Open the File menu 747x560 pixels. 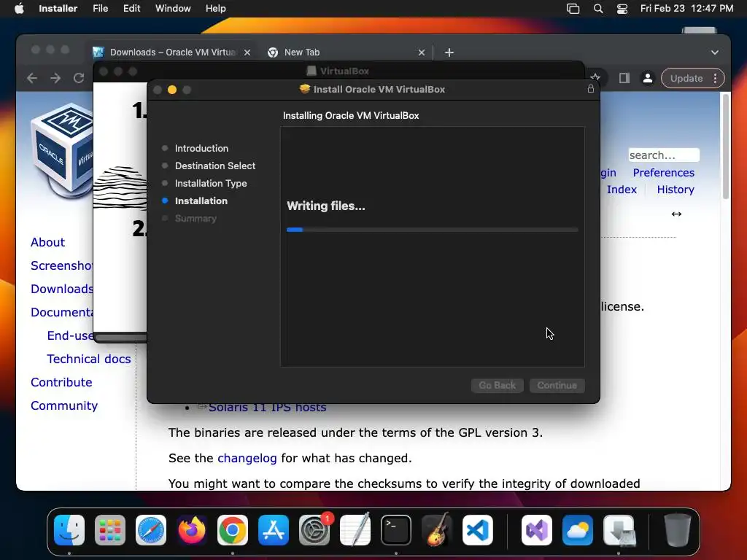click(100, 8)
